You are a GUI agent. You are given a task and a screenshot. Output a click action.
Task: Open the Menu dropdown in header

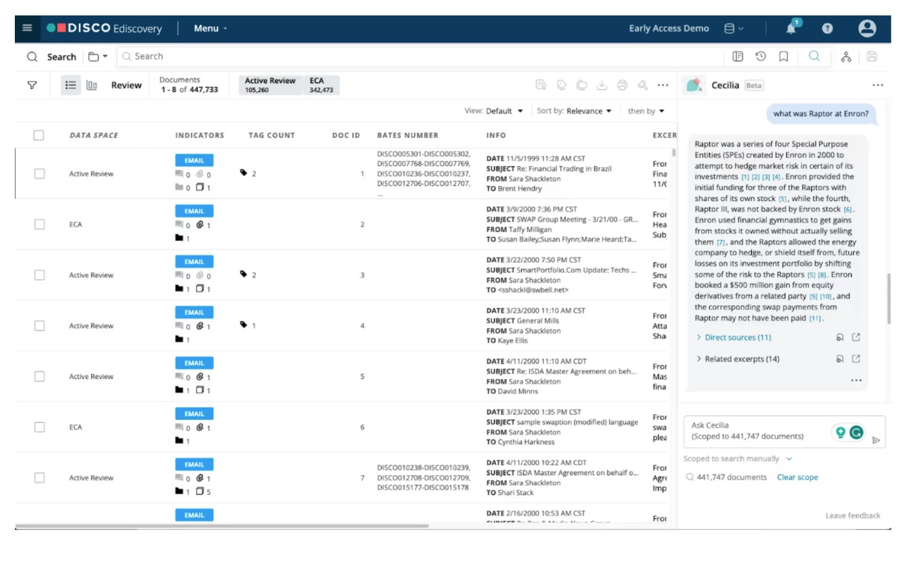click(x=210, y=28)
